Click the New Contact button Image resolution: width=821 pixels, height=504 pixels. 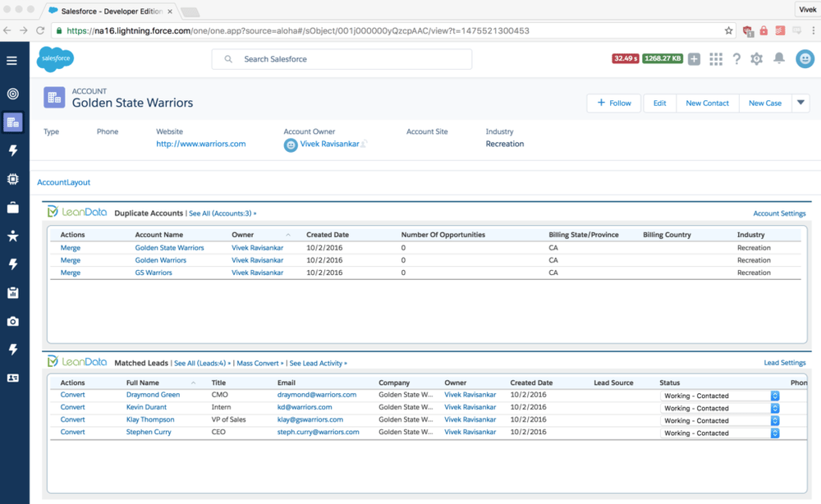coord(708,103)
